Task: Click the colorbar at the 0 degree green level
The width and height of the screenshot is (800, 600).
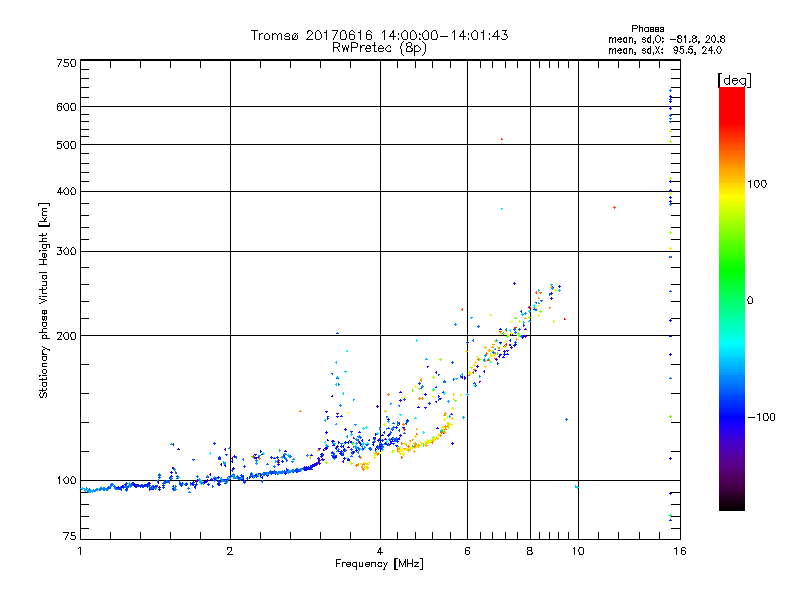Action: 732,300
